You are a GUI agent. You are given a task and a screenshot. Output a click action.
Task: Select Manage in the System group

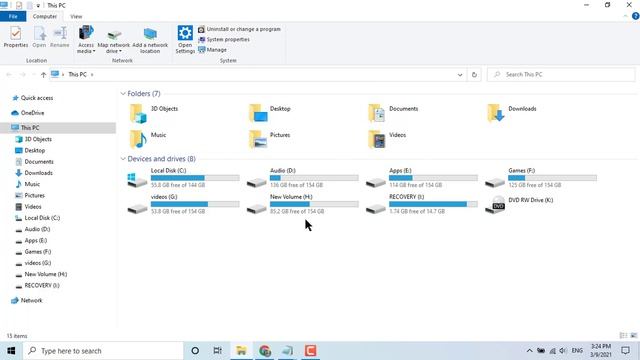pos(212,50)
